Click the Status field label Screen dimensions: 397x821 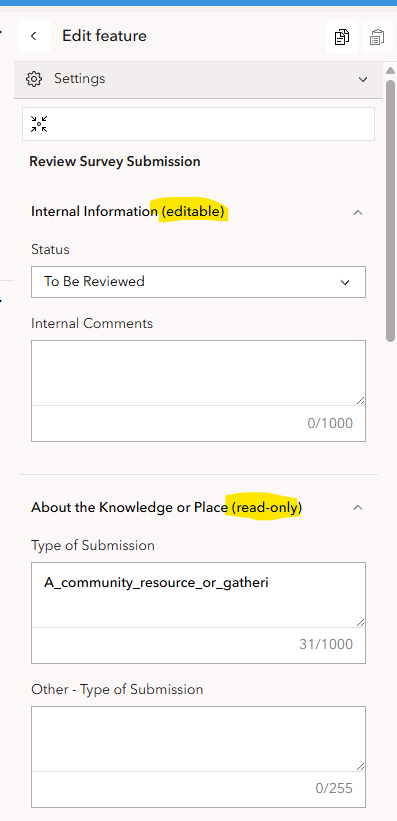[x=50, y=249]
